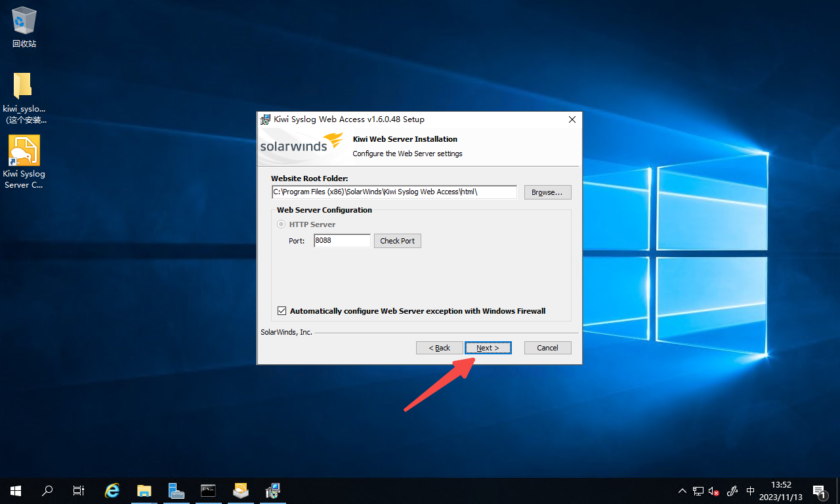Open the network status tray icon
The height and width of the screenshot is (504, 840).
pos(698,491)
